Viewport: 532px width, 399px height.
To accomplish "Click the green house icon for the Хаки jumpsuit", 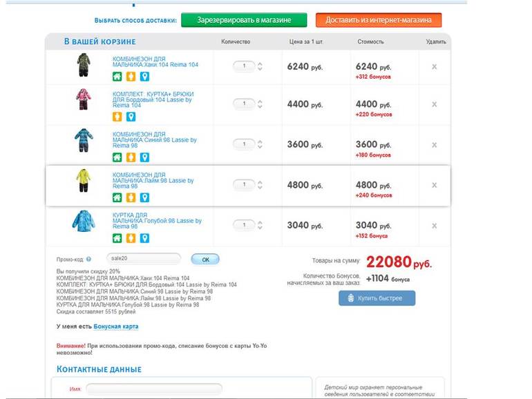I will point(117,76).
